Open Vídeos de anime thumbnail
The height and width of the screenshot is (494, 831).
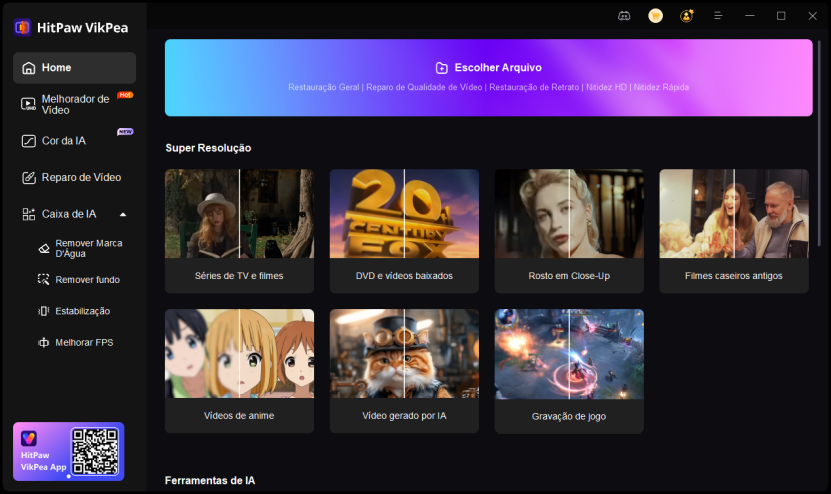click(x=239, y=354)
